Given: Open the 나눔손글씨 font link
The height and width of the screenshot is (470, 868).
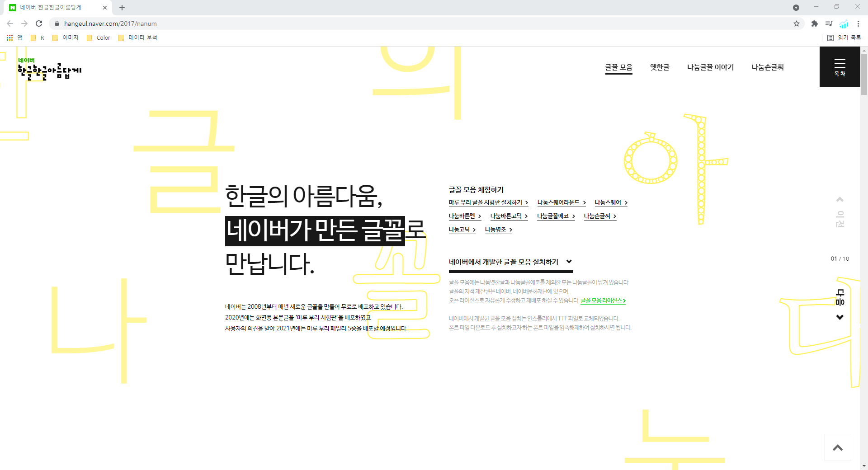Looking at the screenshot, I should (600, 216).
